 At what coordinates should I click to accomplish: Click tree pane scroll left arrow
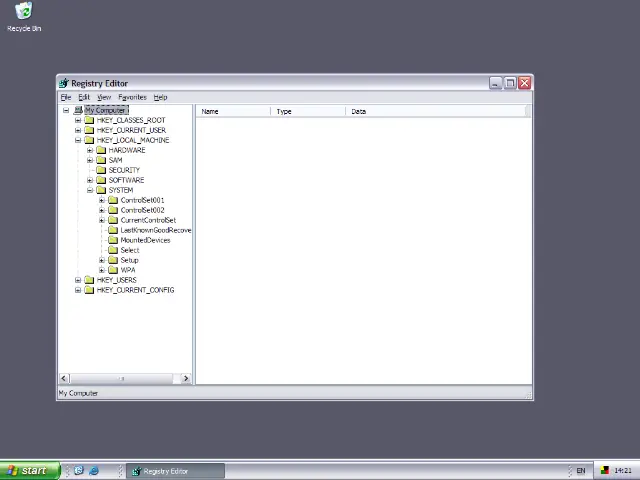64,378
